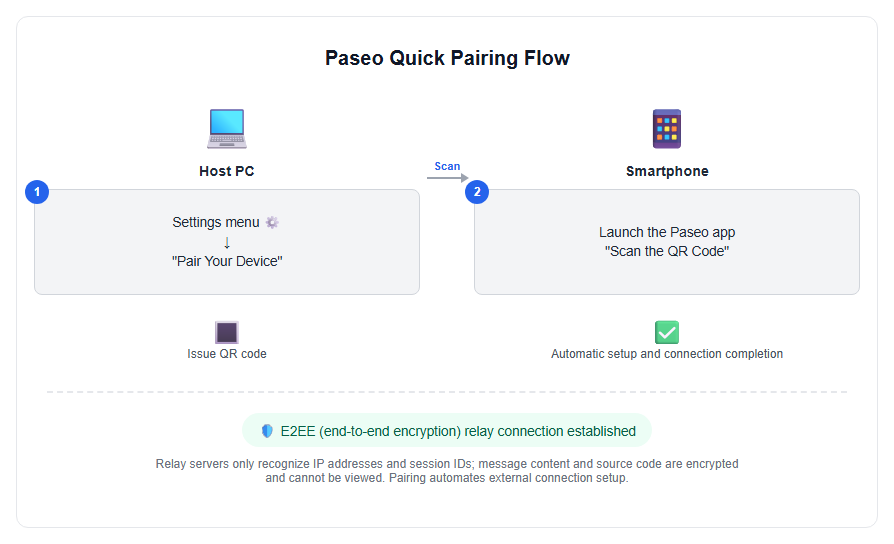The height and width of the screenshot is (544, 894).
Task: Click "Scan the QR Code" text
Action: 667,251
